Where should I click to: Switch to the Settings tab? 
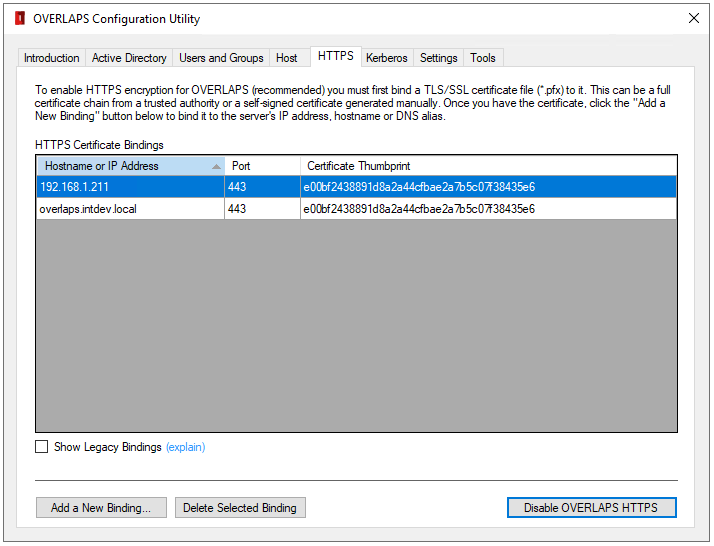(439, 58)
